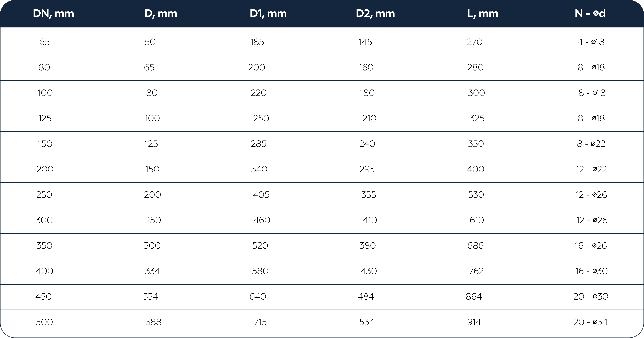Image resolution: width=644 pixels, height=338 pixels.
Task: Select the D value 388 cell
Action: coord(153,322)
